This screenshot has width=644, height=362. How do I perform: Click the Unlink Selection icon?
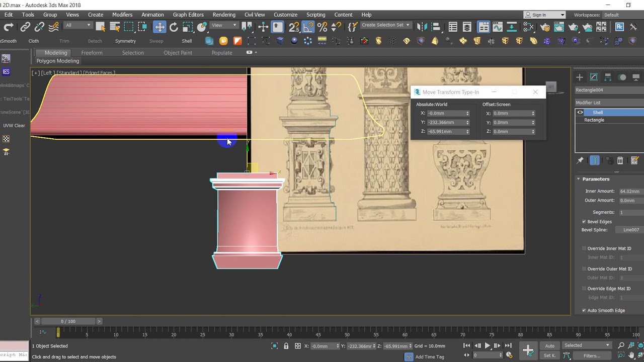(39, 27)
